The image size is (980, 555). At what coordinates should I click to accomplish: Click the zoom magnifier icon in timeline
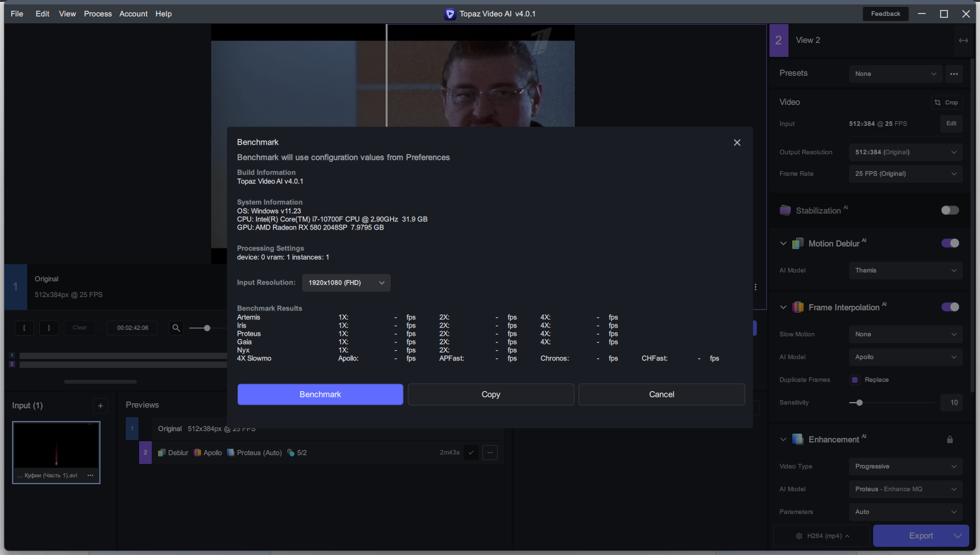pos(176,327)
